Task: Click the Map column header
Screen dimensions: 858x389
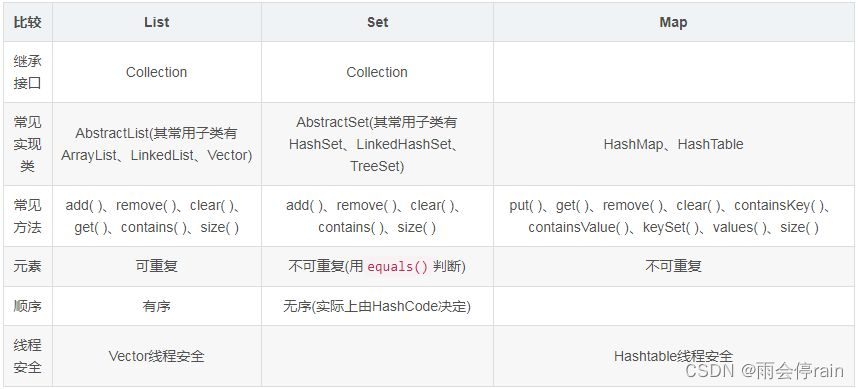Action: [x=673, y=22]
